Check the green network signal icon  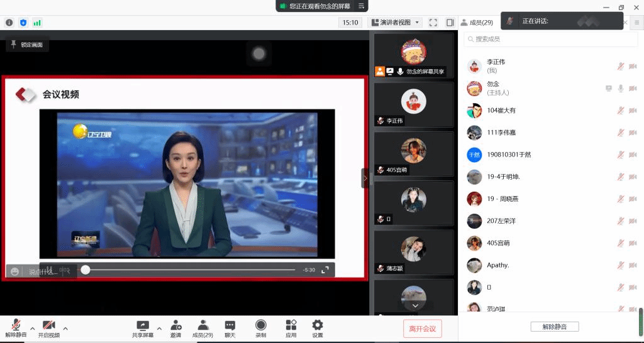37,23
